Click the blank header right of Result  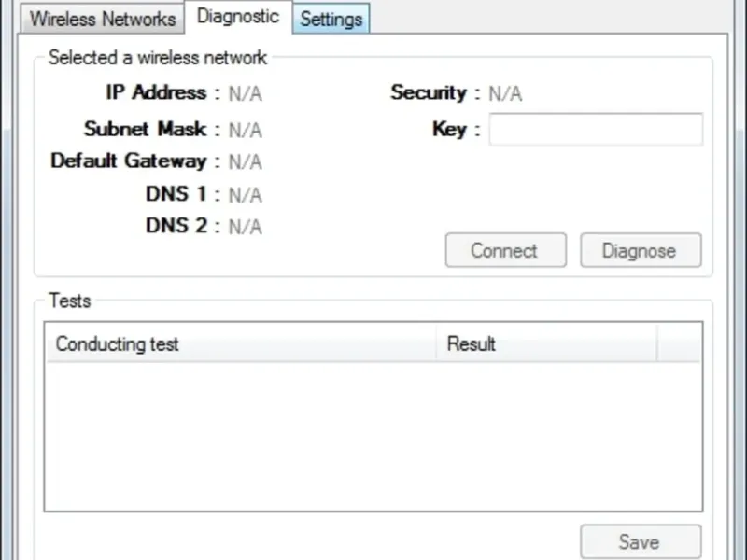(679, 343)
